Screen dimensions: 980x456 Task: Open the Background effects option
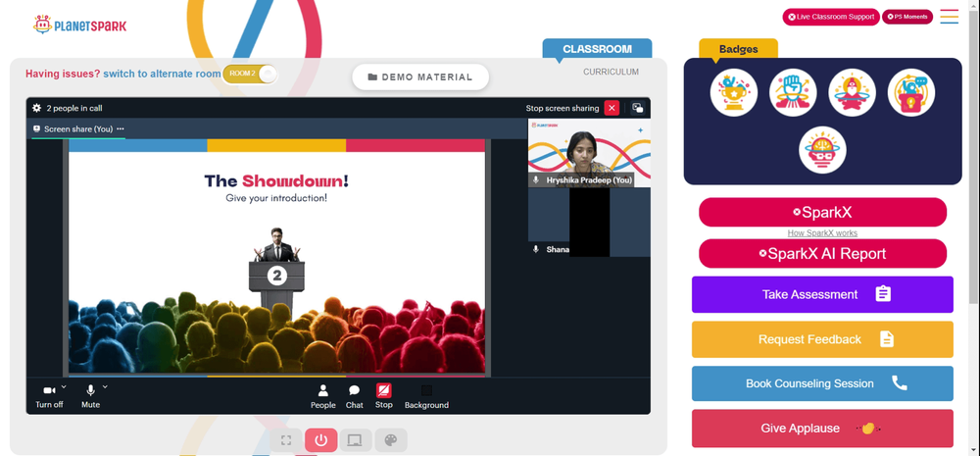point(426,396)
